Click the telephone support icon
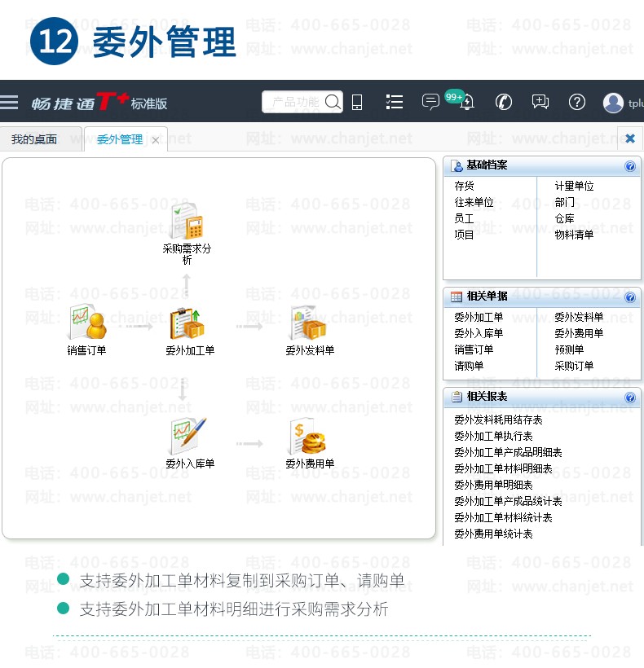The height and width of the screenshot is (668, 644). [503, 103]
